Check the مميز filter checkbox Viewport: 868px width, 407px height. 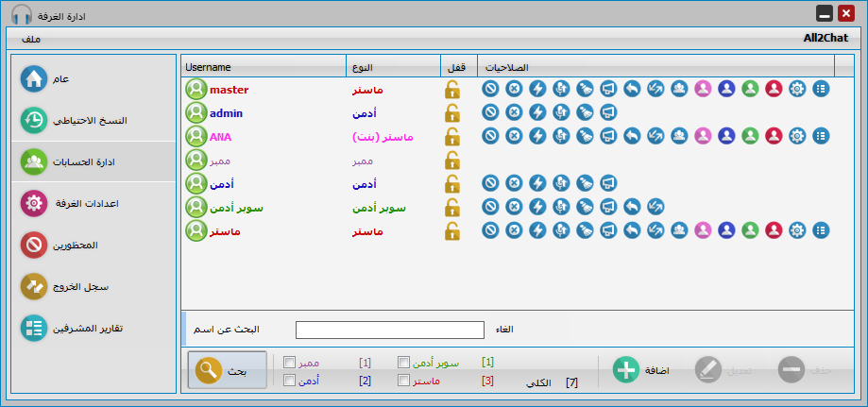pyautogui.click(x=290, y=362)
